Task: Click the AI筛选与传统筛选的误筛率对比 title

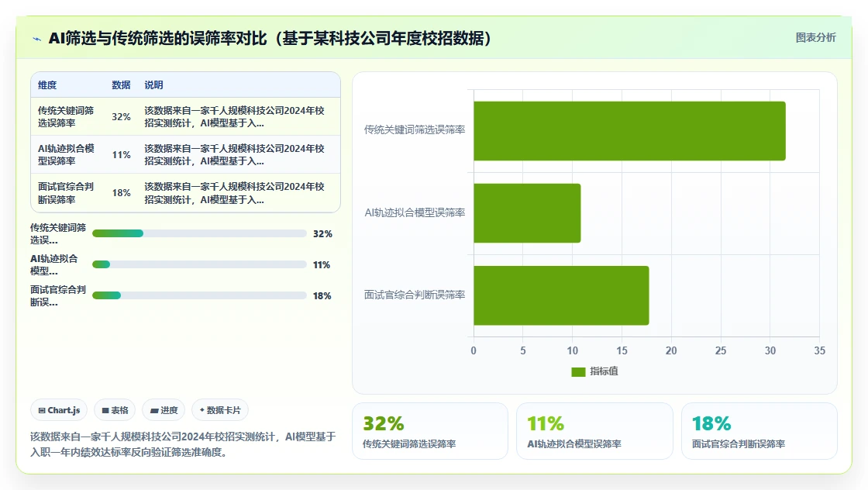Action: click(x=270, y=38)
